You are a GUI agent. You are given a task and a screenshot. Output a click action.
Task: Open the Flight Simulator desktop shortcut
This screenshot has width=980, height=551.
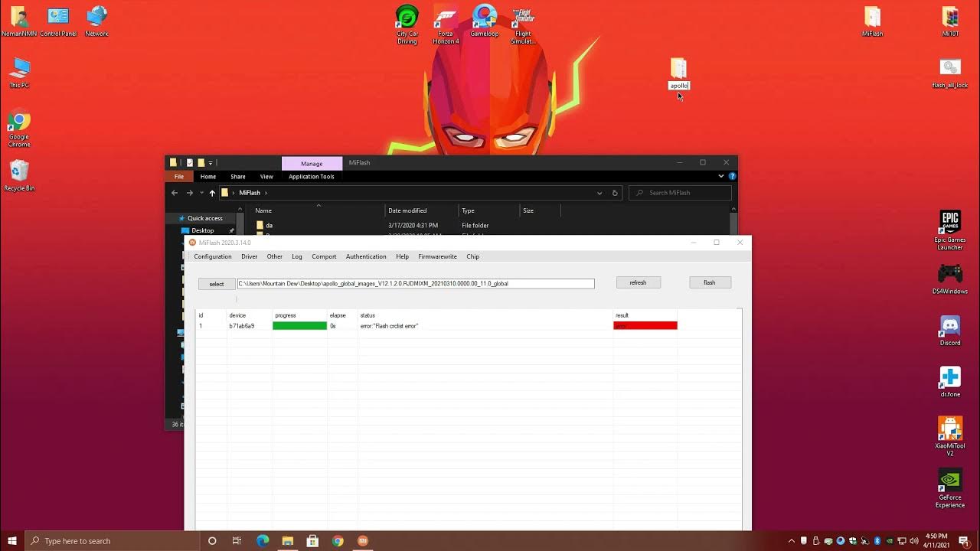pyautogui.click(x=523, y=24)
